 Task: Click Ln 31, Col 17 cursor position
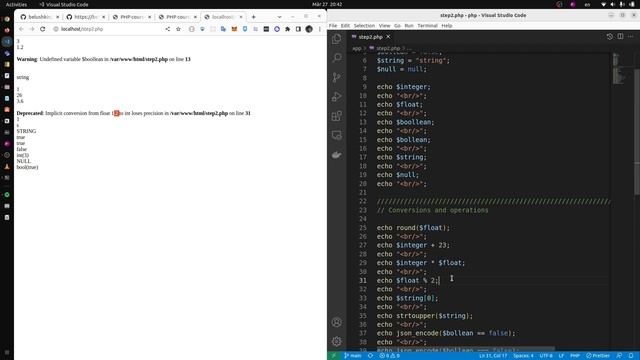(493, 356)
